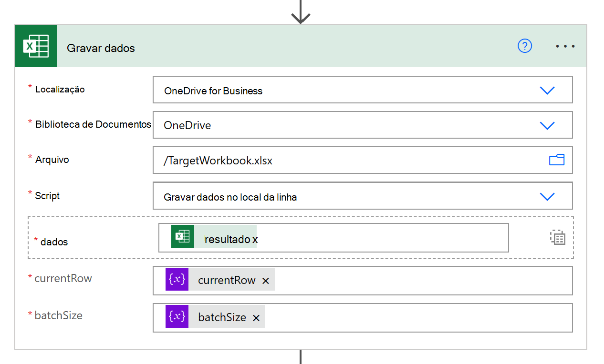
Task: Click the variable icon on the currentRow token
Action: coord(177,279)
